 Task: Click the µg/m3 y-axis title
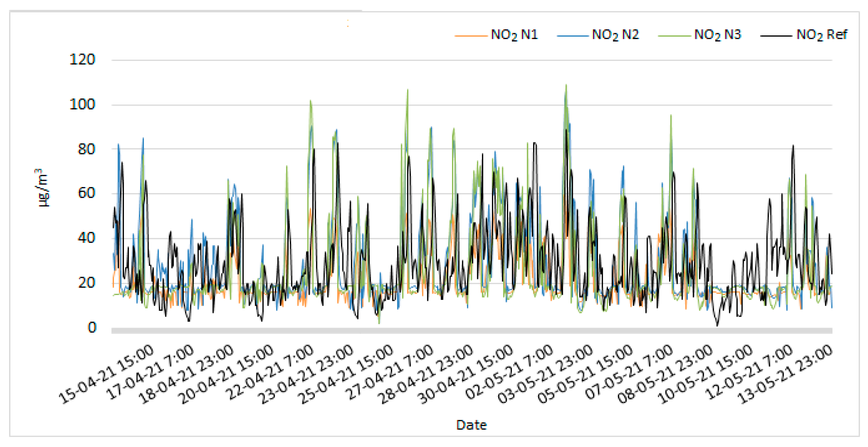[42, 188]
